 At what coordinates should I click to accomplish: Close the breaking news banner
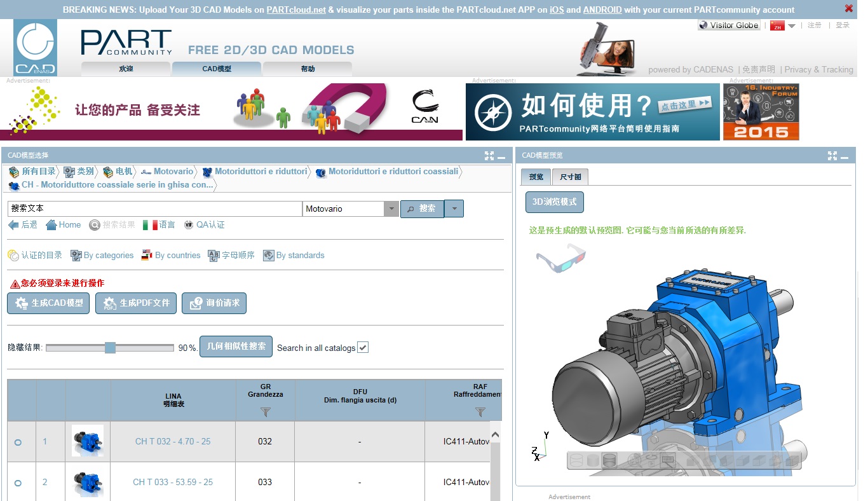(x=849, y=8)
